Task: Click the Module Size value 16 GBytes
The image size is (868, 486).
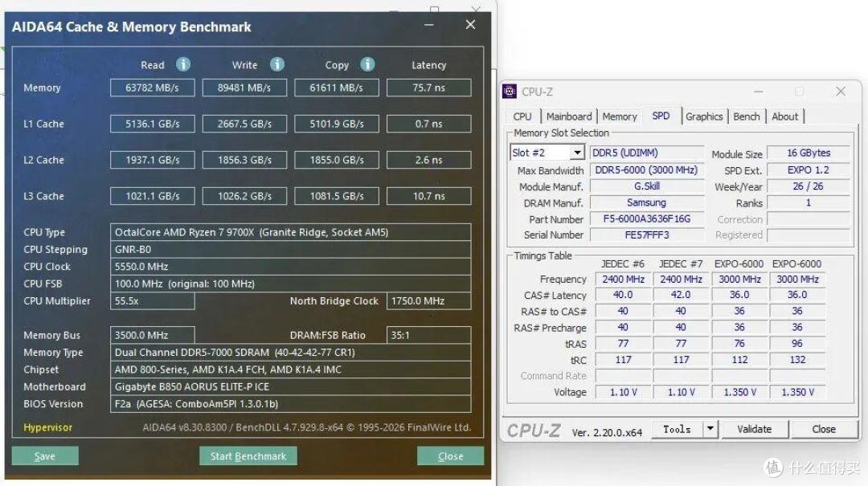Action: (809, 152)
